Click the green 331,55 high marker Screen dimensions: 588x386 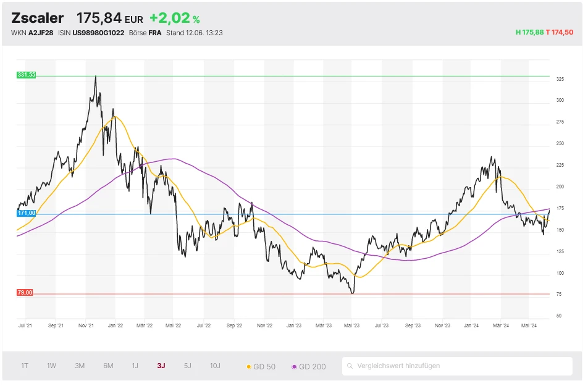(27, 75)
